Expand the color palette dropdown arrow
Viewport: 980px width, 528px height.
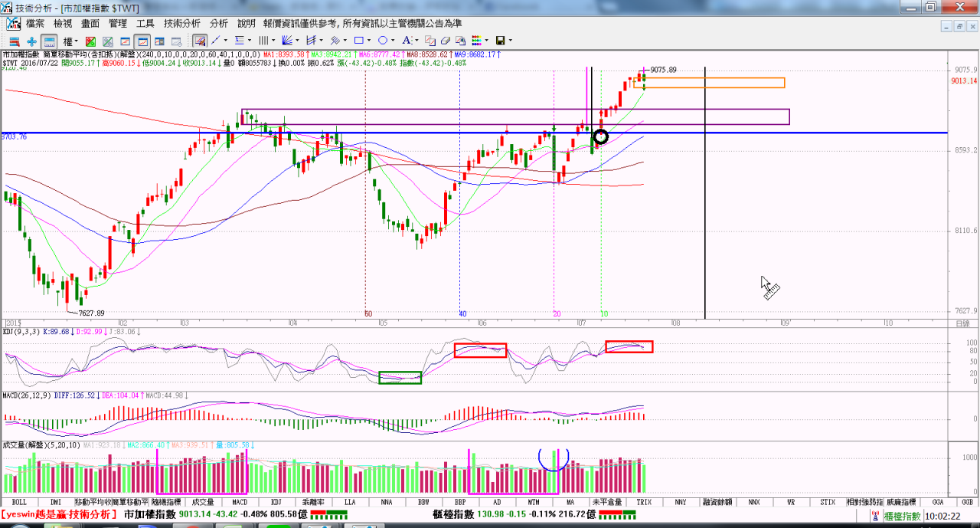(x=486, y=41)
